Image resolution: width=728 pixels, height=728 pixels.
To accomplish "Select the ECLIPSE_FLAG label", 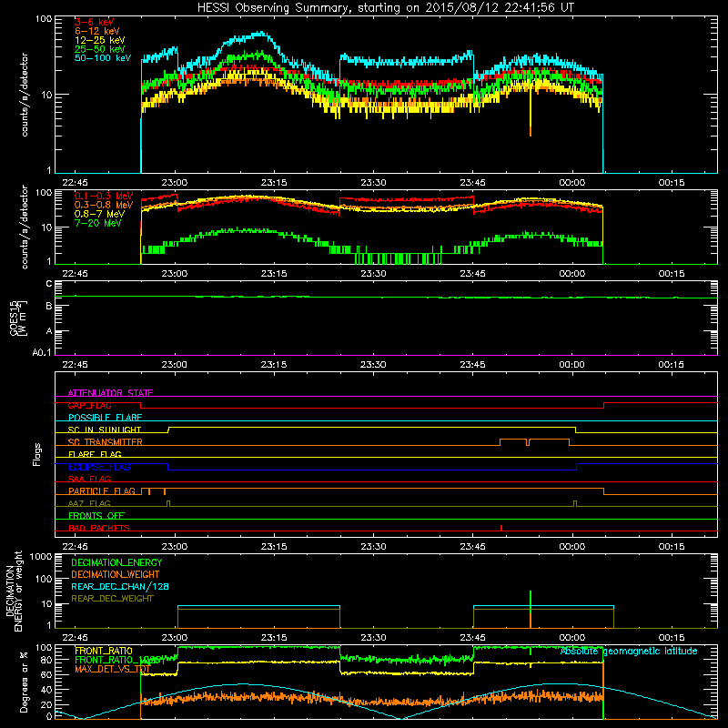I will 99,467.
